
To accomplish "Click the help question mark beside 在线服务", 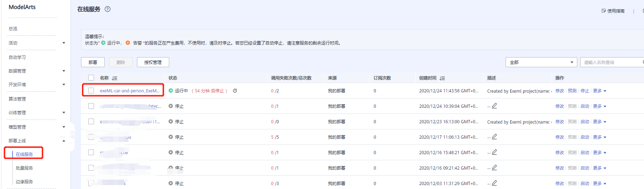I will point(108,9).
